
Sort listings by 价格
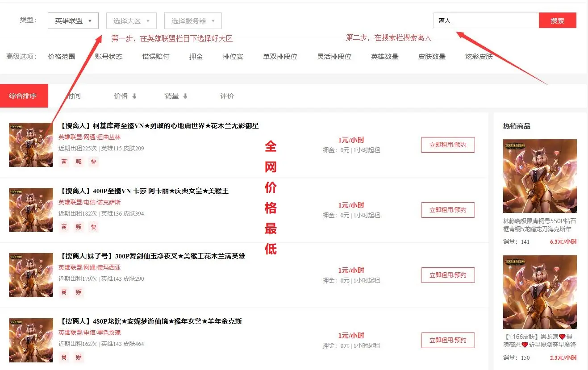pos(121,96)
